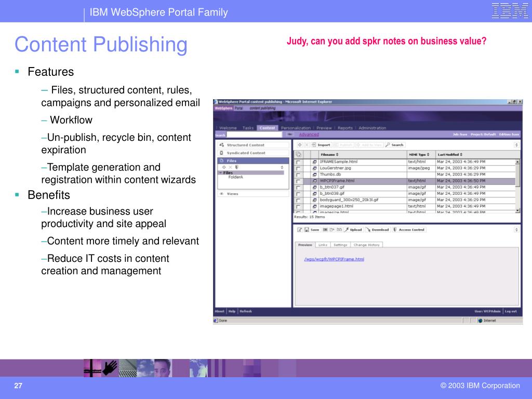
Task: Click the Import icon in file list toolbar
Action: click(x=314, y=145)
